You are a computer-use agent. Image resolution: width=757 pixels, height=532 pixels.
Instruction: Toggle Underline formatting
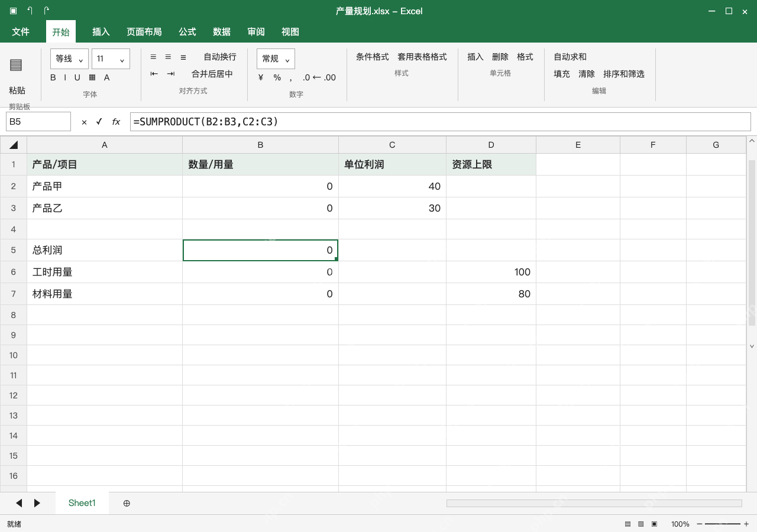[77, 77]
